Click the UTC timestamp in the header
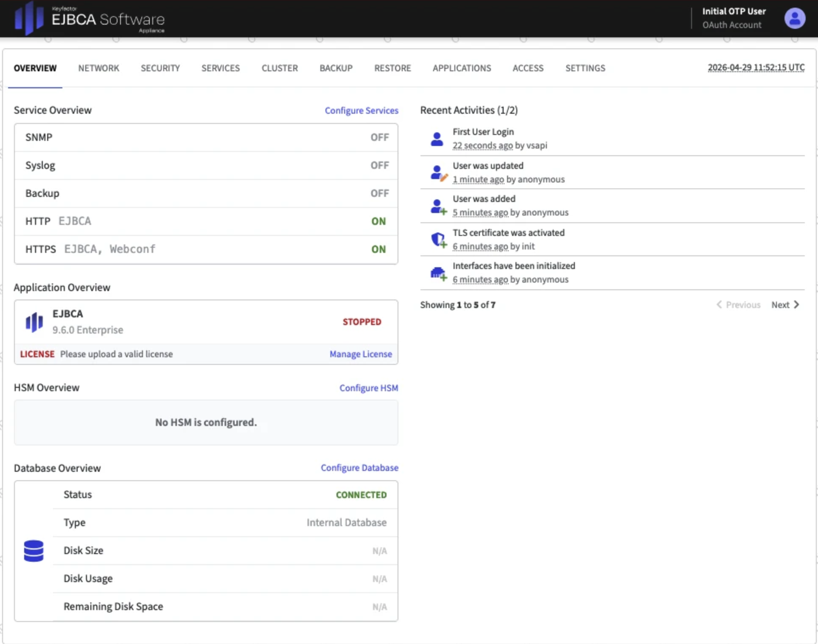 (756, 67)
